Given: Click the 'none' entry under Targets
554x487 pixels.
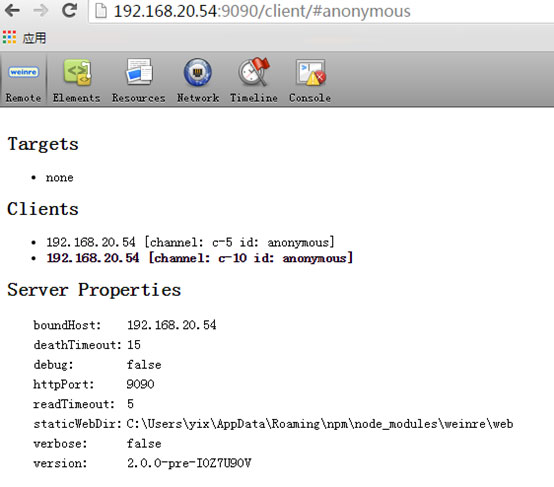Looking at the screenshot, I should (x=59, y=177).
